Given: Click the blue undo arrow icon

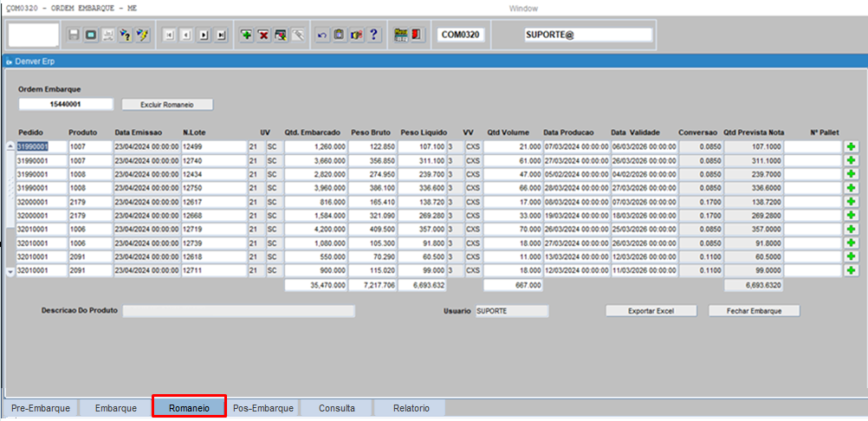Looking at the screenshot, I should pyautogui.click(x=322, y=36).
